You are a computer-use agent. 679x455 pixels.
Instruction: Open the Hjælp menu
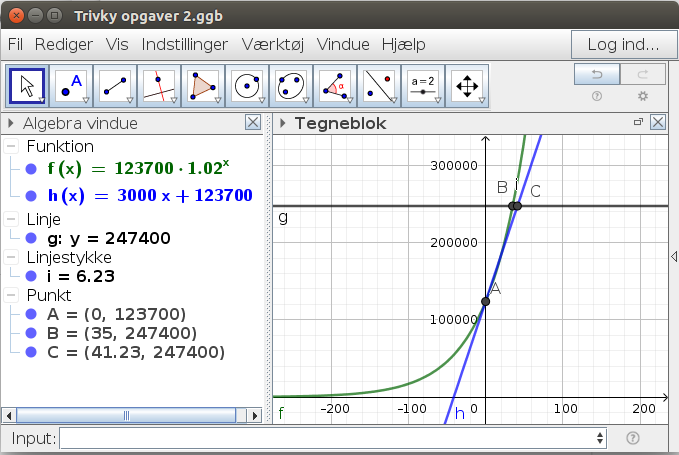click(x=404, y=44)
